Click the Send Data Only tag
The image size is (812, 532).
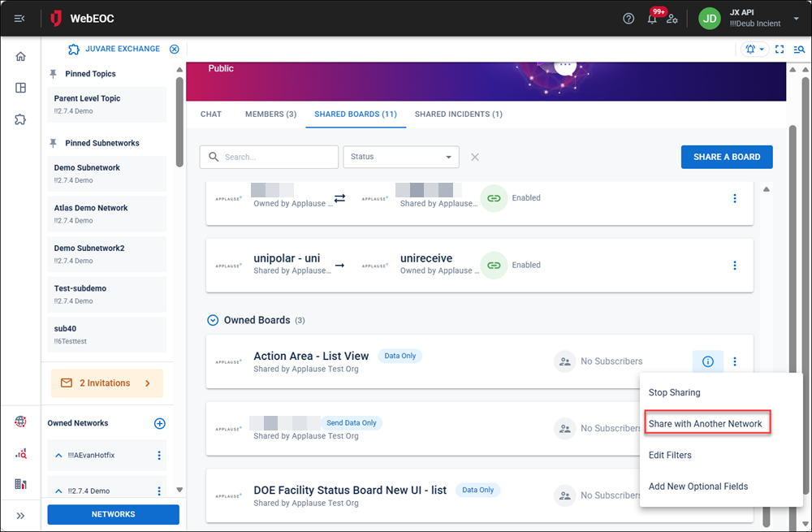click(x=351, y=422)
